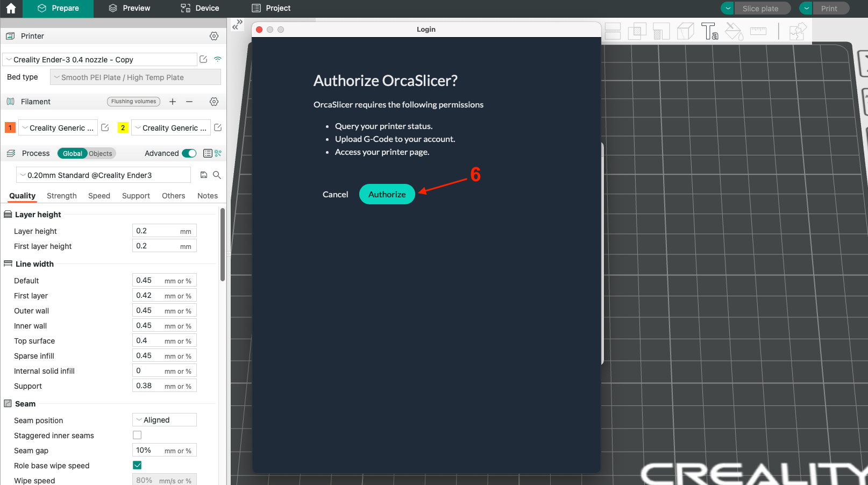Click filament 1 orange color swatch
This screenshot has width=868, height=485.
click(x=10, y=127)
